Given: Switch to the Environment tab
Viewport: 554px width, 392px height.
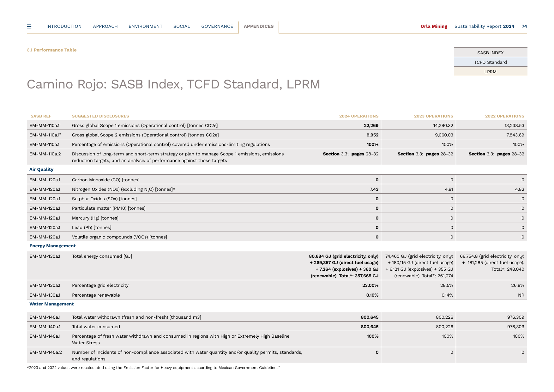Looking at the screenshot, I should (145, 27).
